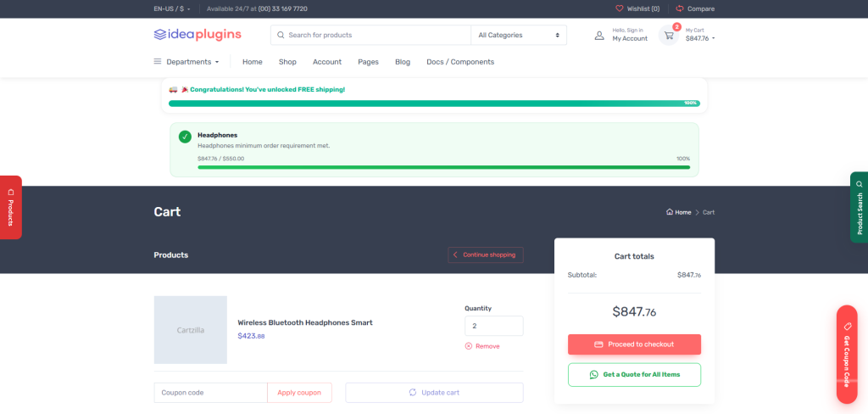This screenshot has height=414, width=868.
Task: Expand the Departments menu
Action: point(186,62)
